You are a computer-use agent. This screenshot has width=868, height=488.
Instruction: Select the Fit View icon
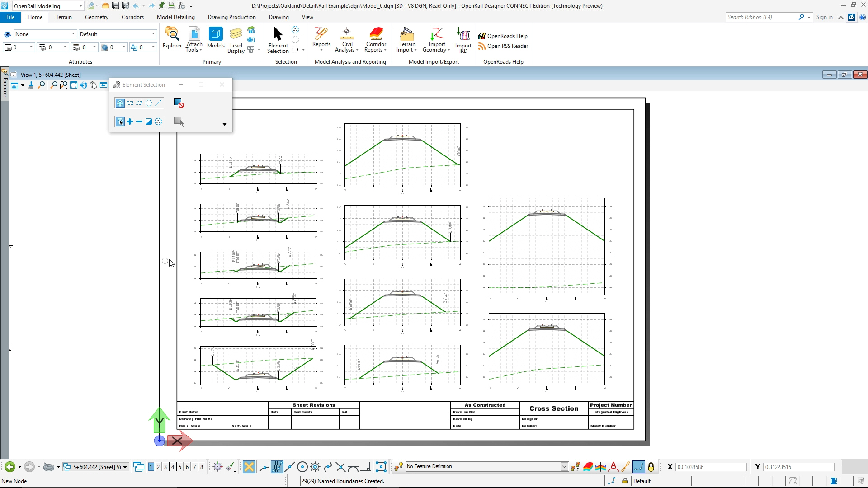74,85
